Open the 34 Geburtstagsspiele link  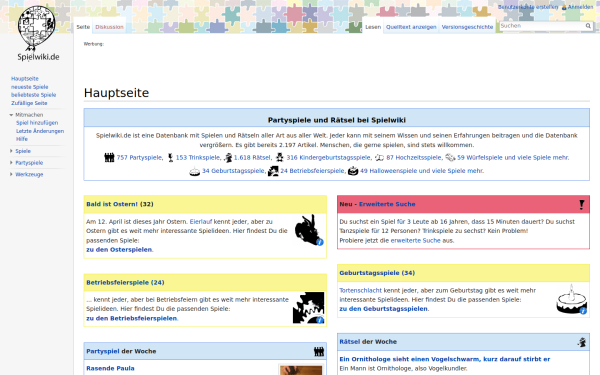(233, 171)
